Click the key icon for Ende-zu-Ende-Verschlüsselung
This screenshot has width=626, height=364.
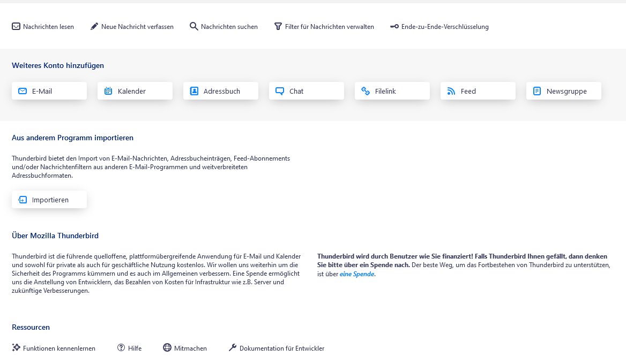[x=394, y=27]
